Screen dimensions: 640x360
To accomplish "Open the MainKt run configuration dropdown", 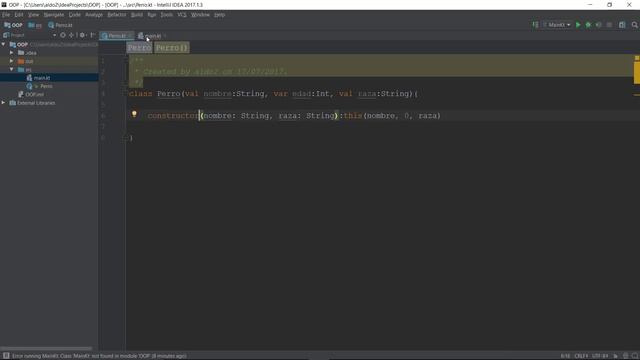I will 557,25.
